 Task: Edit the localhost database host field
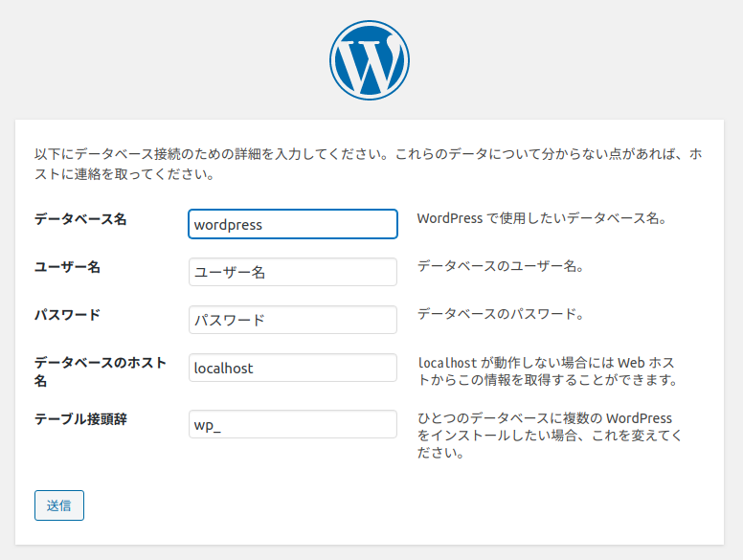click(293, 368)
